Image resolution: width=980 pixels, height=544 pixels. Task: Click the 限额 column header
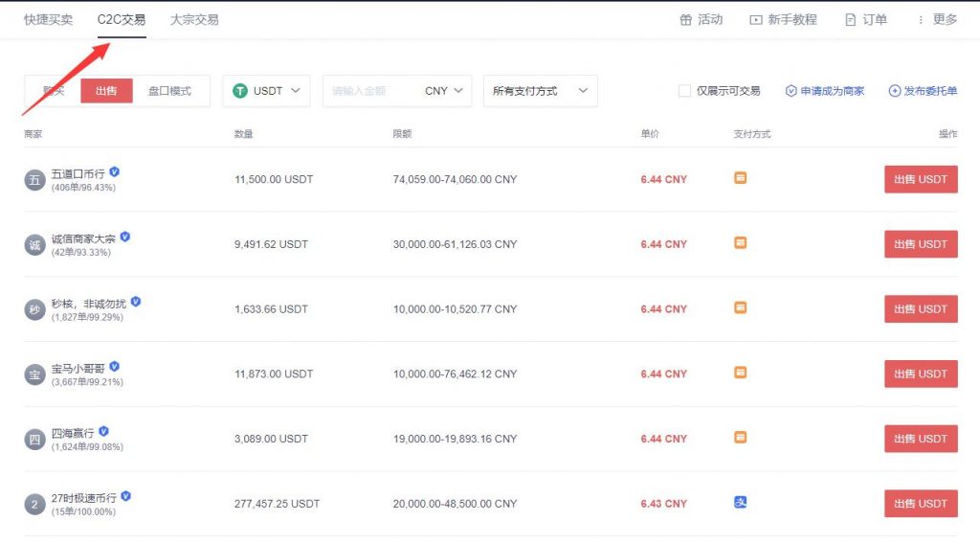click(402, 134)
